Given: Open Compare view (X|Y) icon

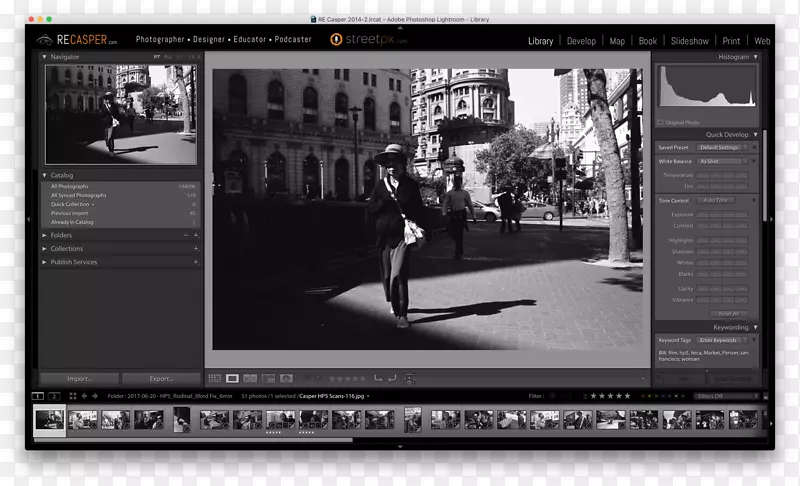Looking at the screenshot, I should point(250,378).
